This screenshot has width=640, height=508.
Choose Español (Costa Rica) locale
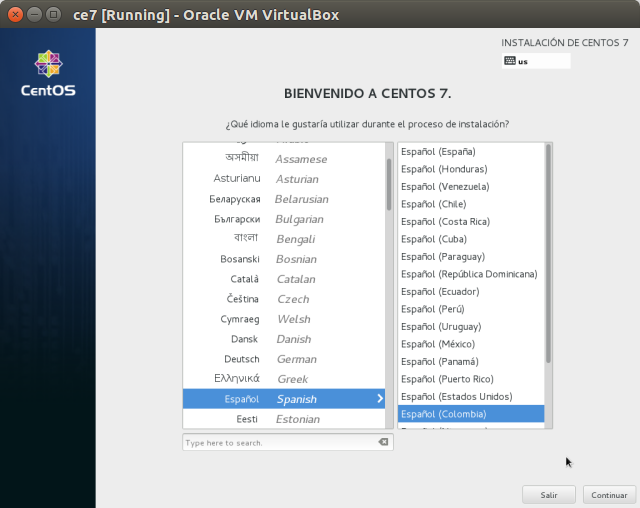click(x=471, y=222)
